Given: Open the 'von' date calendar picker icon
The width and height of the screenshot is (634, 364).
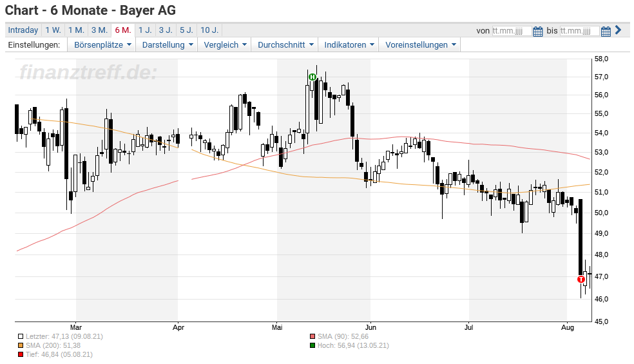Looking at the screenshot, I should point(538,31).
